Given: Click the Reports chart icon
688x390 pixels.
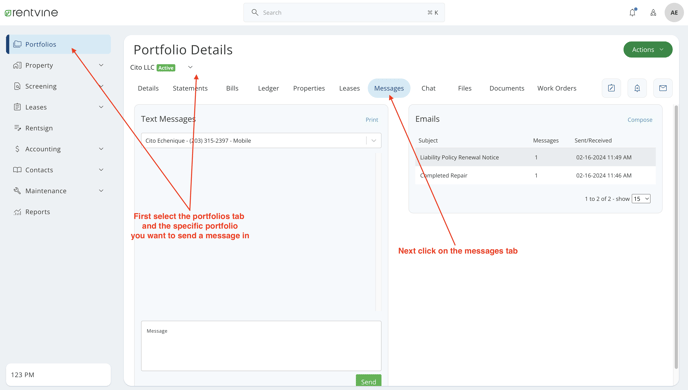Looking at the screenshot, I should (x=18, y=212).
